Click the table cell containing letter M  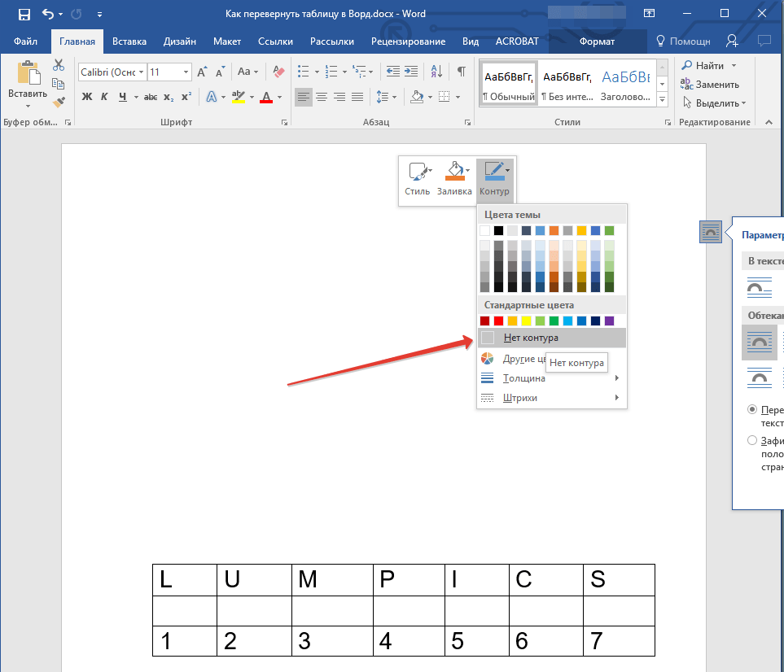coord(332,579)
